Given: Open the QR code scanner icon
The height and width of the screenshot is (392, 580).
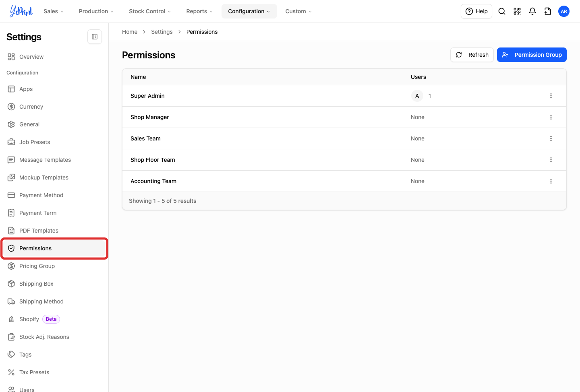Looking at the screenshot, I should pyautogui.click(x=517, y=11).
